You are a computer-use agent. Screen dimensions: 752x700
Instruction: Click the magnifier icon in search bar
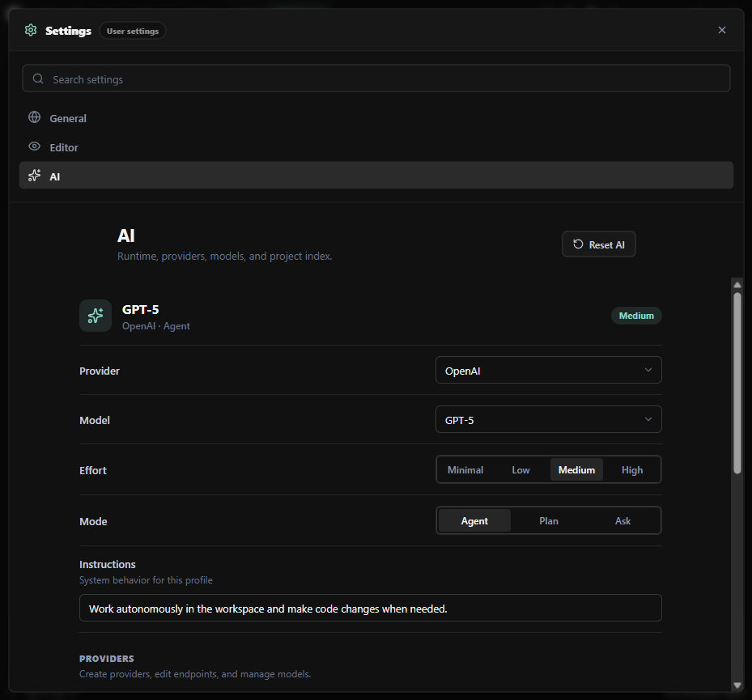tap(38, 78)
